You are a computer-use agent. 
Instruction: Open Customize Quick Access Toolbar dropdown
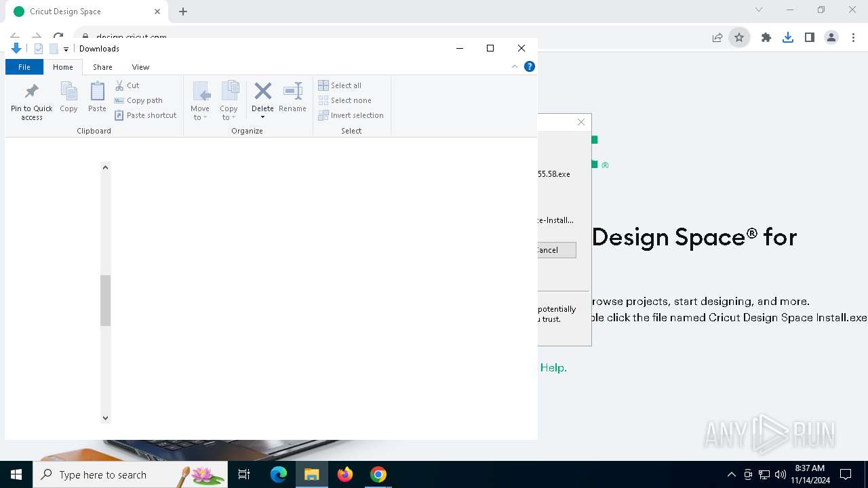66,49
